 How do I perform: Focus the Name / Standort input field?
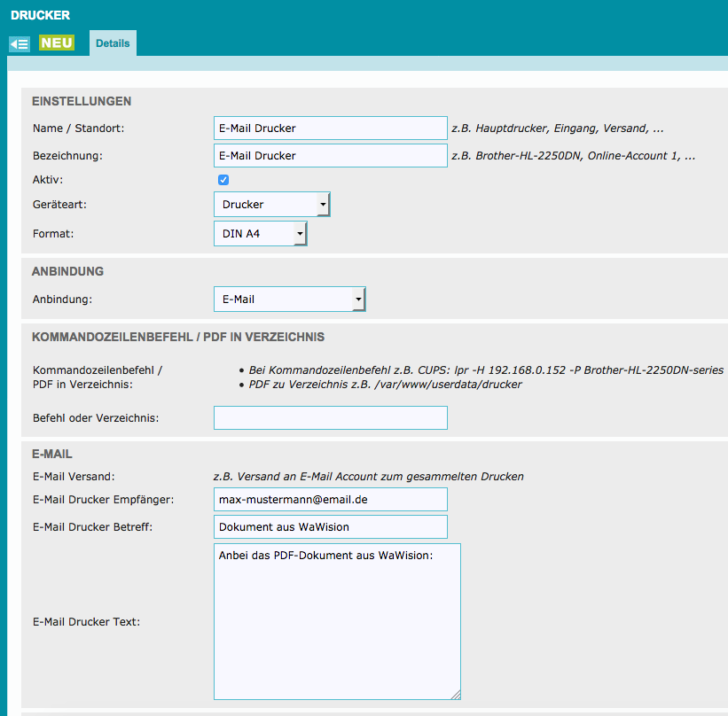click(x=330, y=128)
